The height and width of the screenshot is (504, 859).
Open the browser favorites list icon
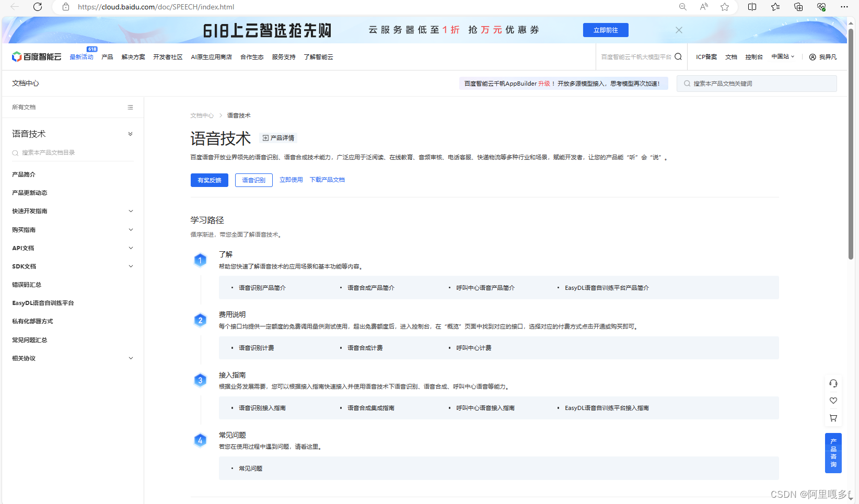[775, 7]
